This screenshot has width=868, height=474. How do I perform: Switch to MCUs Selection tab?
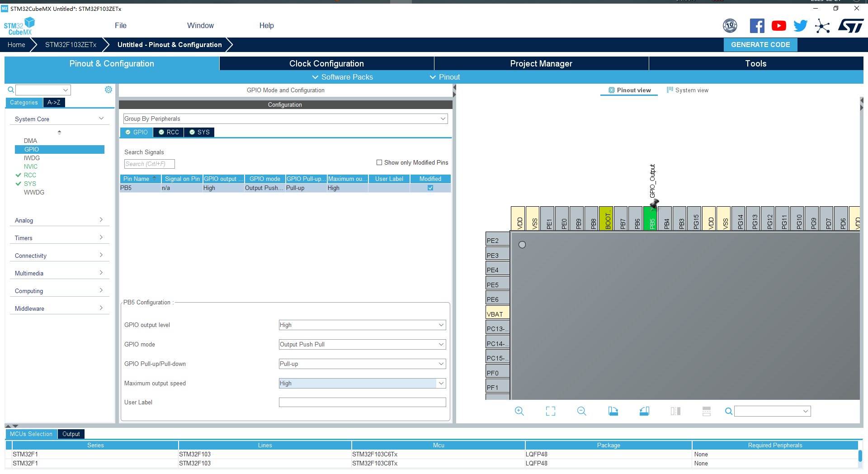tap(31, 434)
